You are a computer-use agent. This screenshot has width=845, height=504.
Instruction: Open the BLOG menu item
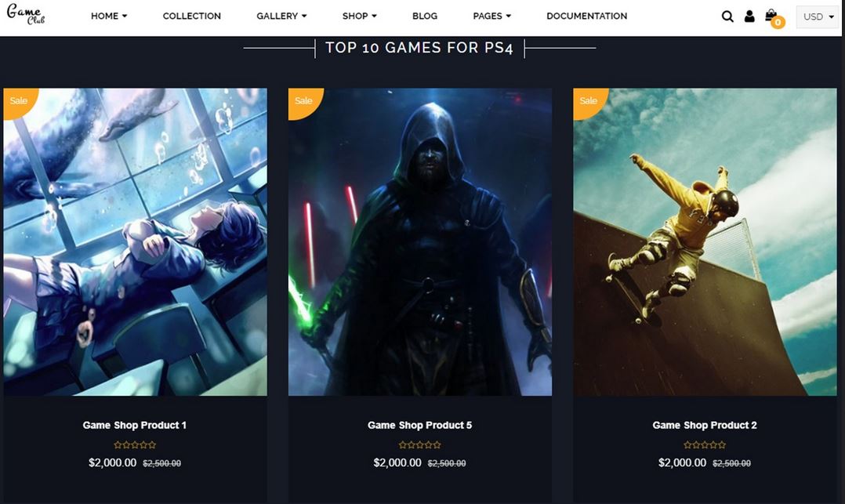(x=425, y=16)
